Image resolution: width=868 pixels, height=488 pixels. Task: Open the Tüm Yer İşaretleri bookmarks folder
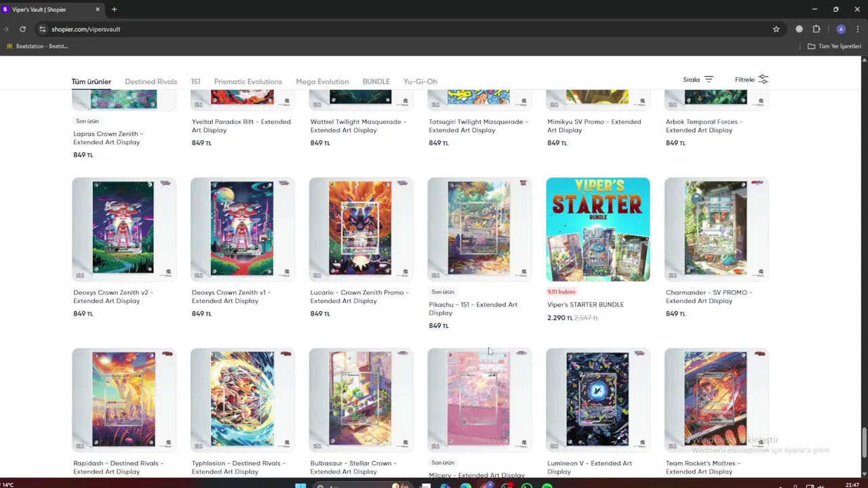[834, 46]
